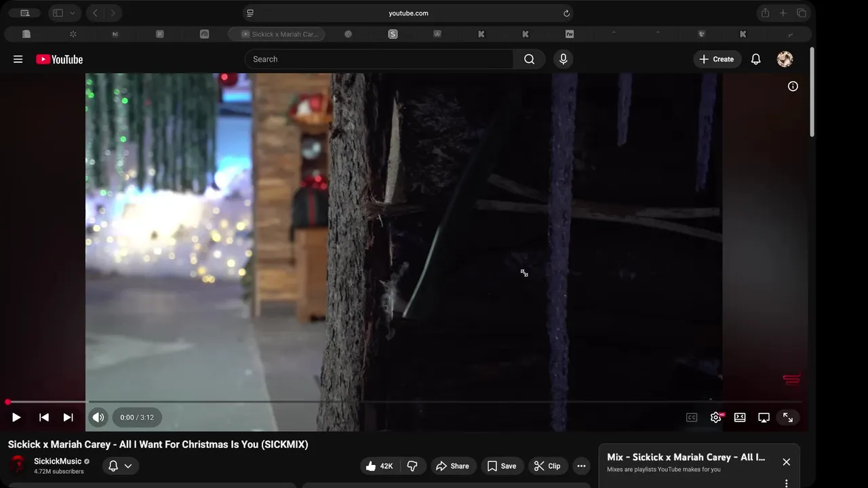Dislike the video
The width and height of the screenshot is (868, 488).
[x=412, y=466]
